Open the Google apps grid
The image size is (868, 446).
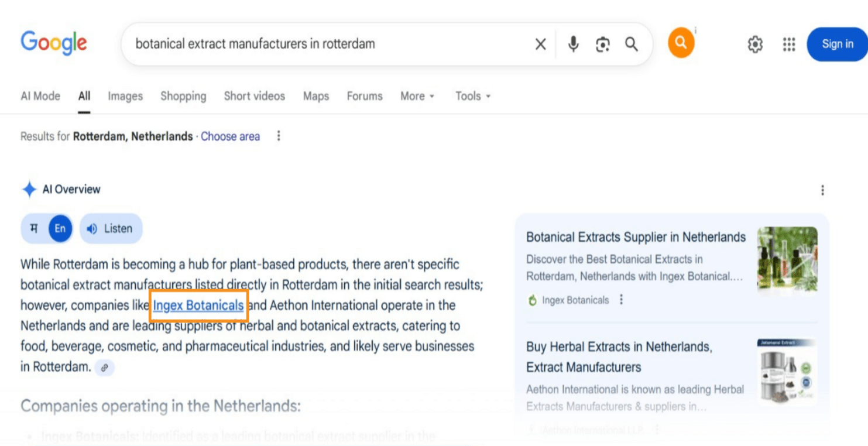(x=788, y=44)
